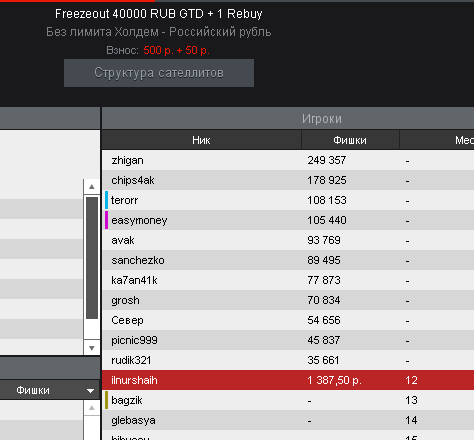Click the down arrow of the left list scrollbar
Viewport: 474px width, 440px height.
92,348
